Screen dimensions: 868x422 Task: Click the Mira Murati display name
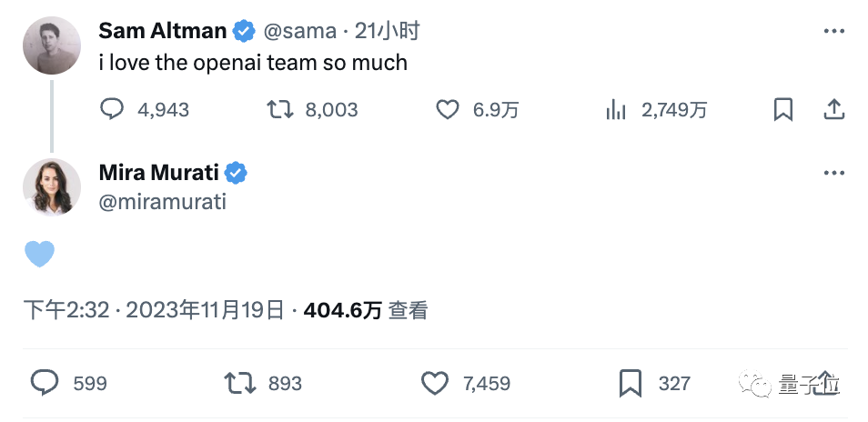[x=159, y=173]
